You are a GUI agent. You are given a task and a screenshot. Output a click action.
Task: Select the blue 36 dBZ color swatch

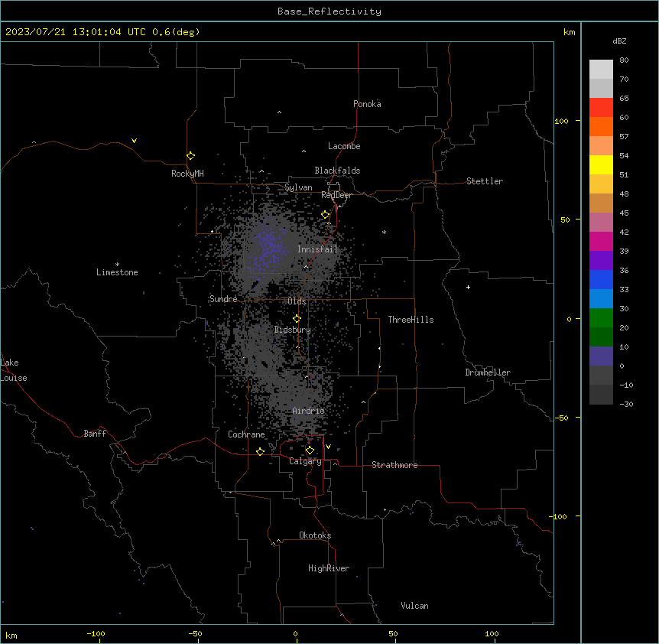pyautogui.click(x=601, y=279)
